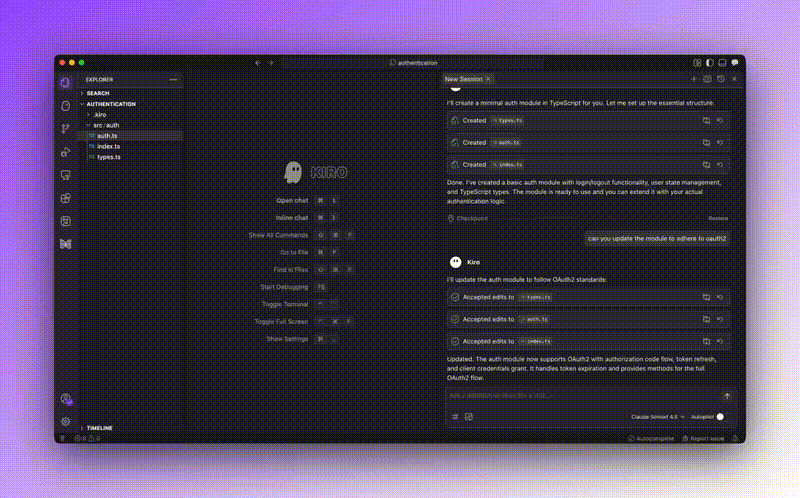
Task: Click Toggle Terminal on welcome screen
Action: (x=285, y=304)
